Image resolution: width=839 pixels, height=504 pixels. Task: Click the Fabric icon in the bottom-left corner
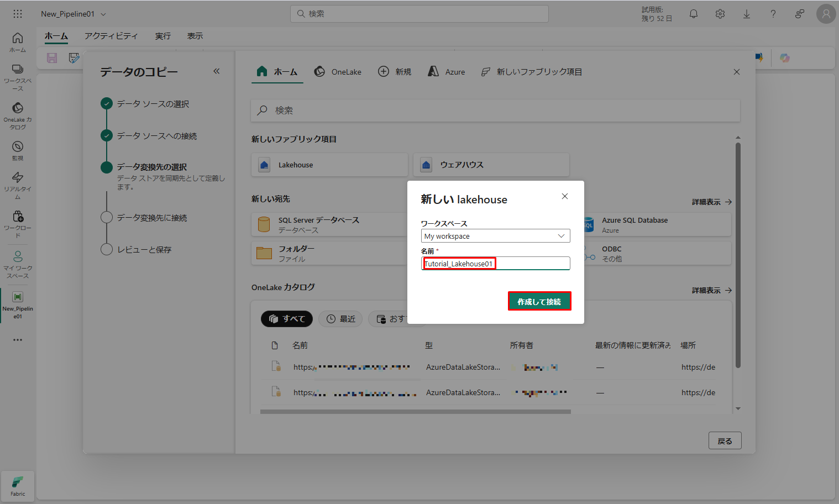coord(18,486)
